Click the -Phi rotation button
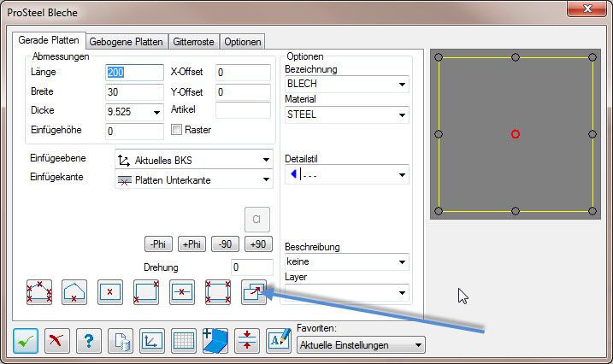613x364 pixels. 158,244
